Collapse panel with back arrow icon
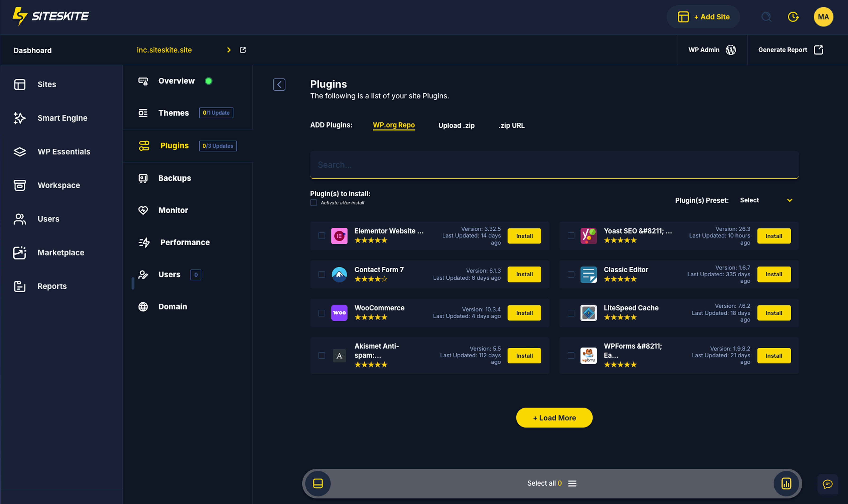 [279, 84]
